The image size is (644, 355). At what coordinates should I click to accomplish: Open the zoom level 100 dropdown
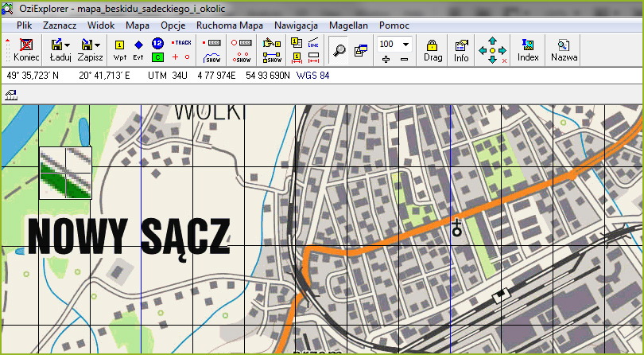coord(405,45)
